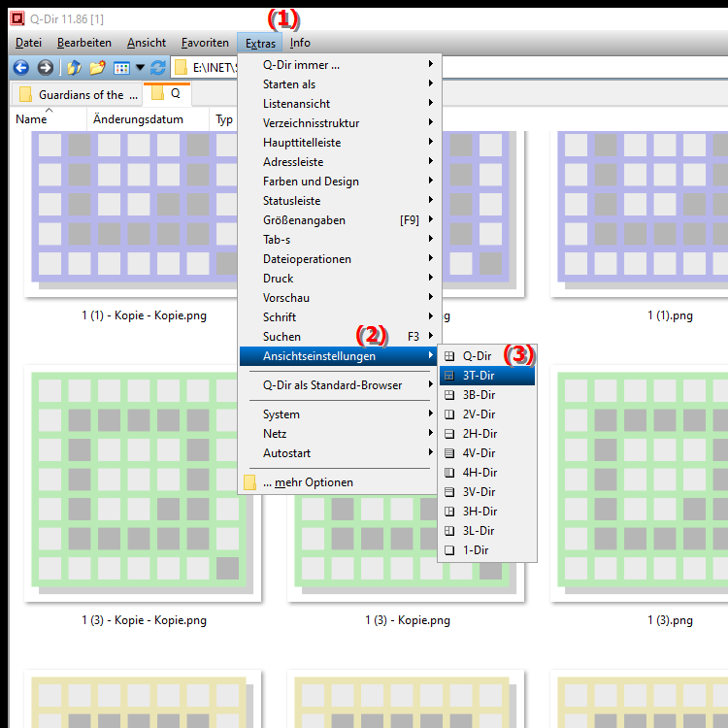Open the System submenu
Screen dimensions: 728x728
pyautogui.click(x=339, y=414)
